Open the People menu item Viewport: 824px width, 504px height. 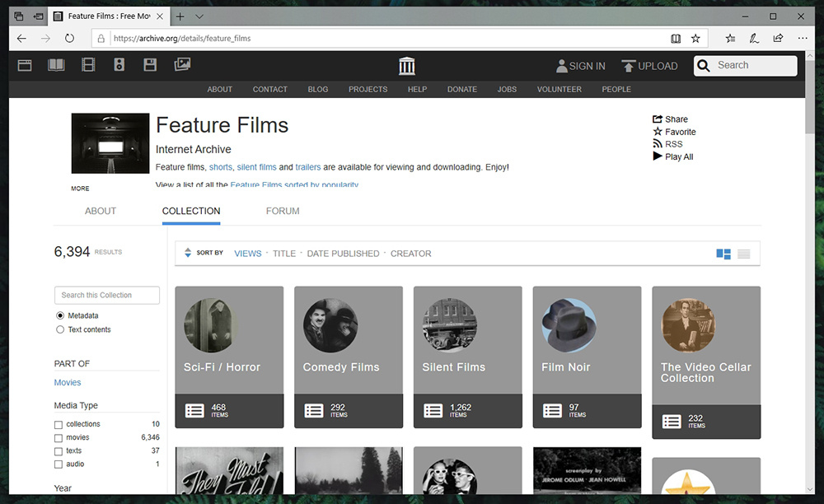pos(616,89)
